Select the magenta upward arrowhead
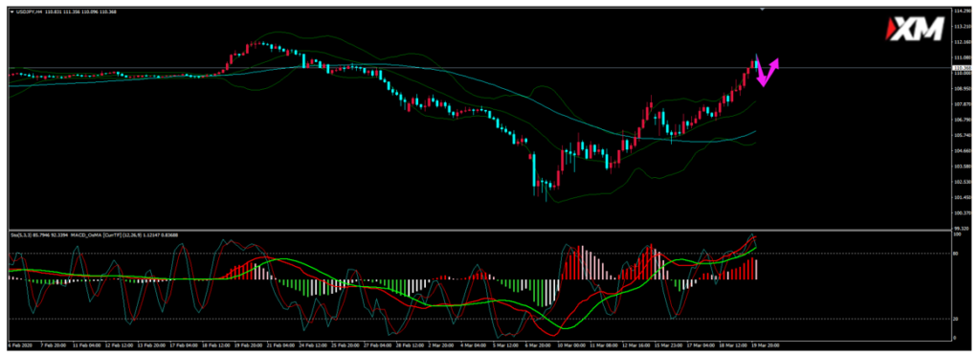 [x=774, y=63]
